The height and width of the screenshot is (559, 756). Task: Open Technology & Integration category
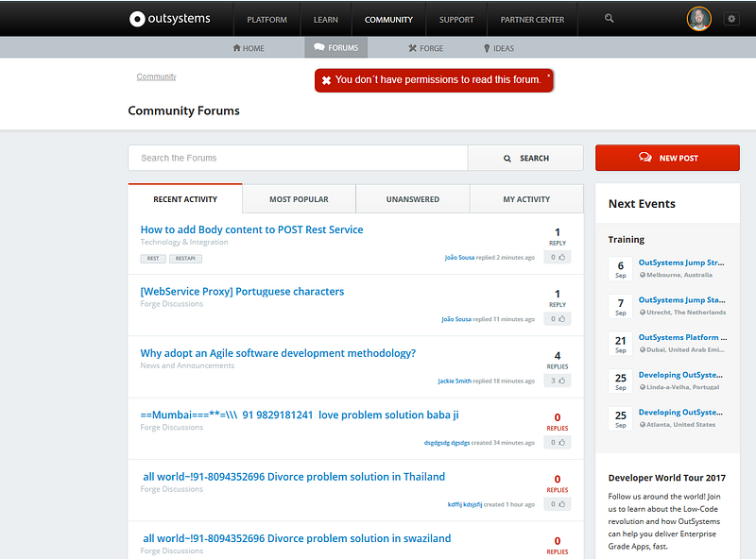click(184, 242)
